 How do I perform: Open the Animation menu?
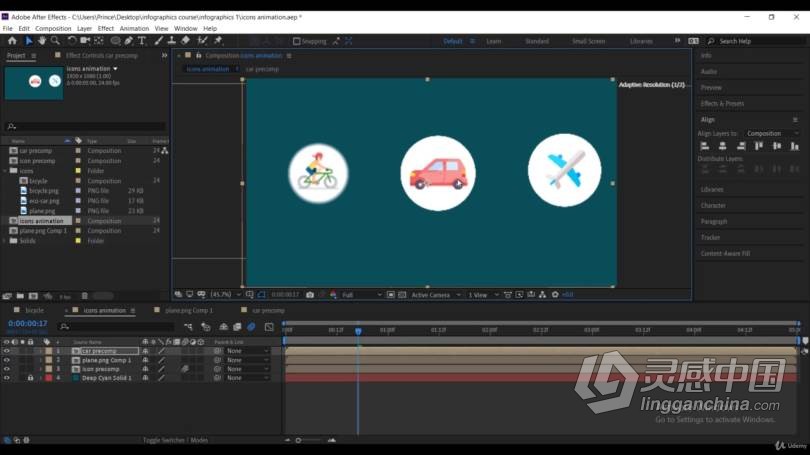click(134, 28)
